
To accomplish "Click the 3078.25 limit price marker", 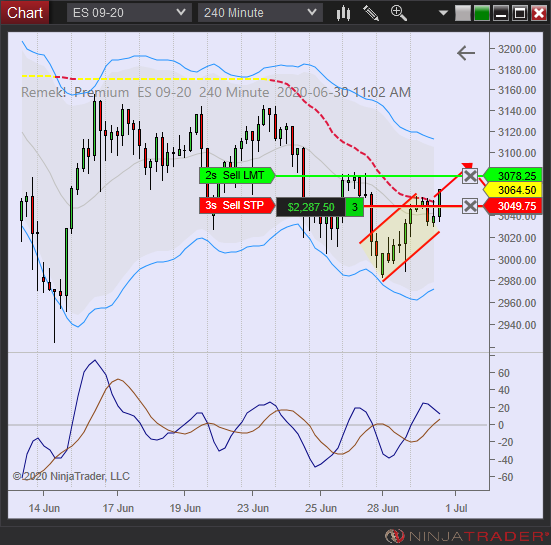I will (514, 176).
